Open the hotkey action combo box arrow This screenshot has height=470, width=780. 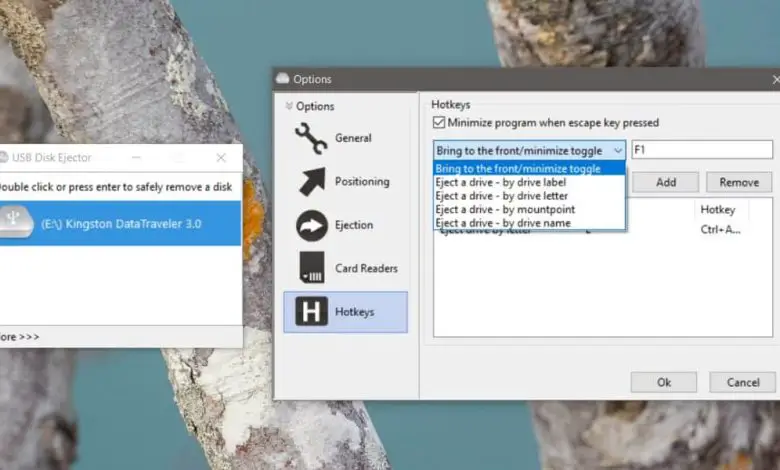(618, 150)
